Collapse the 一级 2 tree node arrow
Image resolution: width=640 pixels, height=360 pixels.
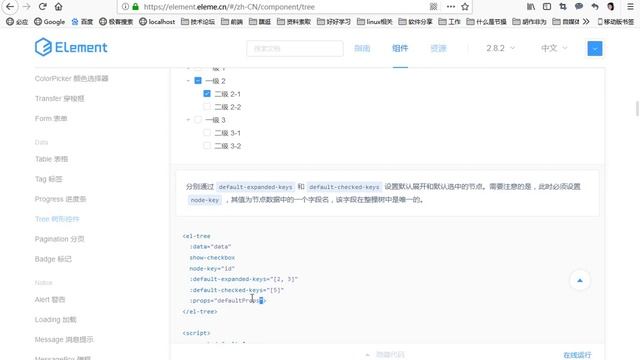click(188, 81)
